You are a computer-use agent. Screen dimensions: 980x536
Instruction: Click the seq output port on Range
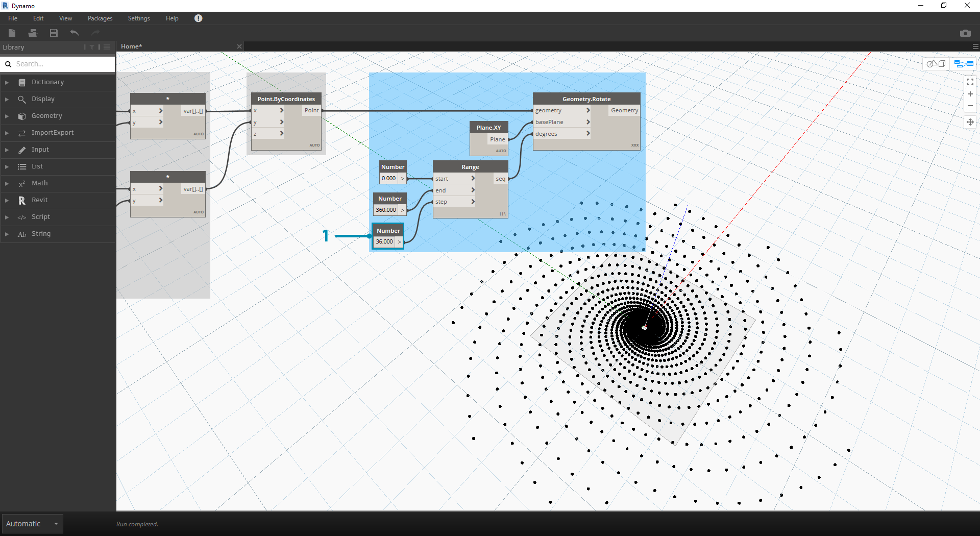[x=500, y=179]
